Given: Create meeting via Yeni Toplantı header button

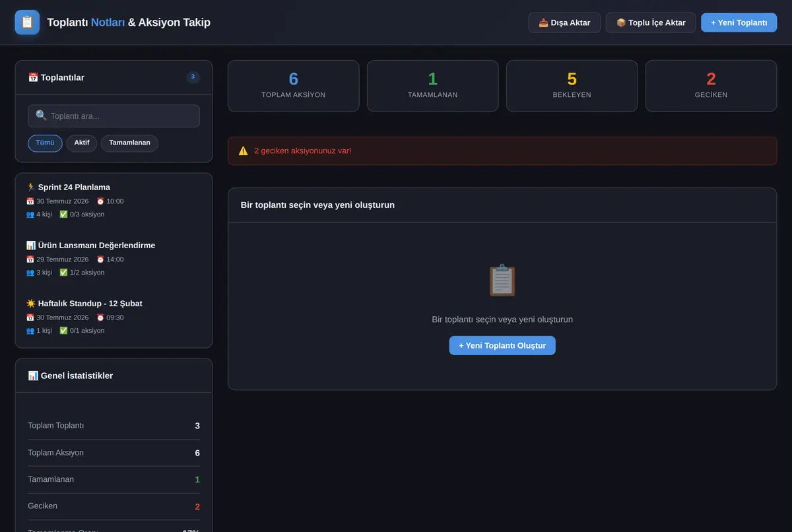Looking at the screenshot, I should tap(739, 22).
